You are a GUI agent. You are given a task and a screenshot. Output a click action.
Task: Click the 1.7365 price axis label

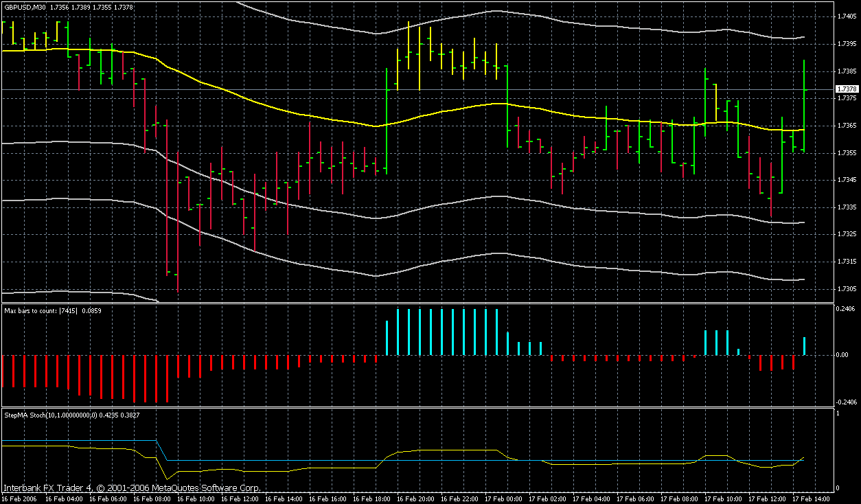coord(847,126)
